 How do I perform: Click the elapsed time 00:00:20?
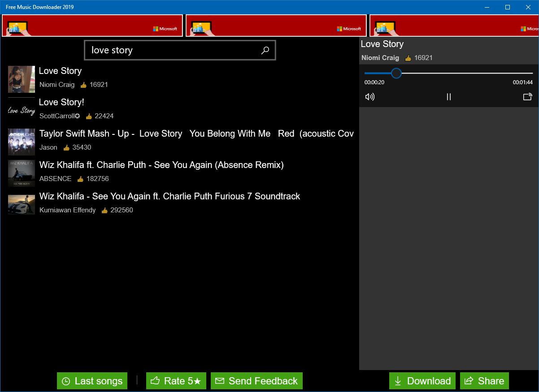(x=374, y=82)
